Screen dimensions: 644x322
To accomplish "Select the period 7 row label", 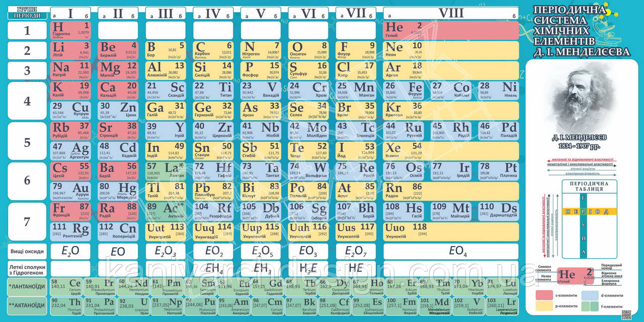I will point(27,222).
